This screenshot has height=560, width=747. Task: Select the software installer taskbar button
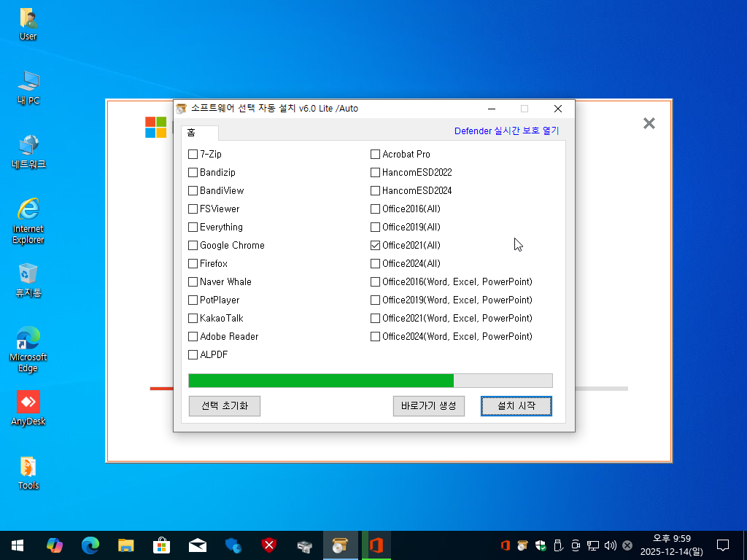(340, 545)
